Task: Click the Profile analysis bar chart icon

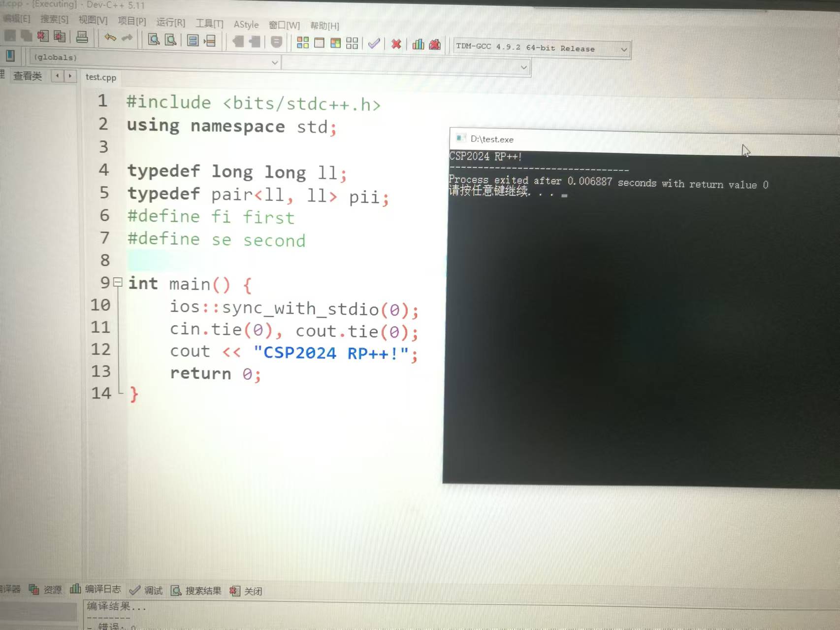Action: click(x=418, y=44)
